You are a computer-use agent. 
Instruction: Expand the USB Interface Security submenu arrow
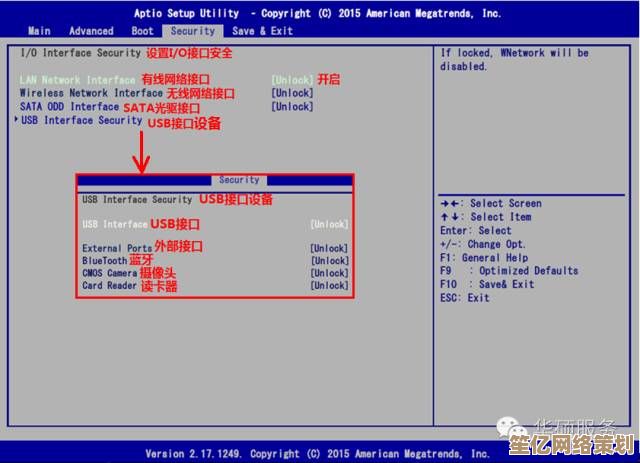(x=17, y=121)
